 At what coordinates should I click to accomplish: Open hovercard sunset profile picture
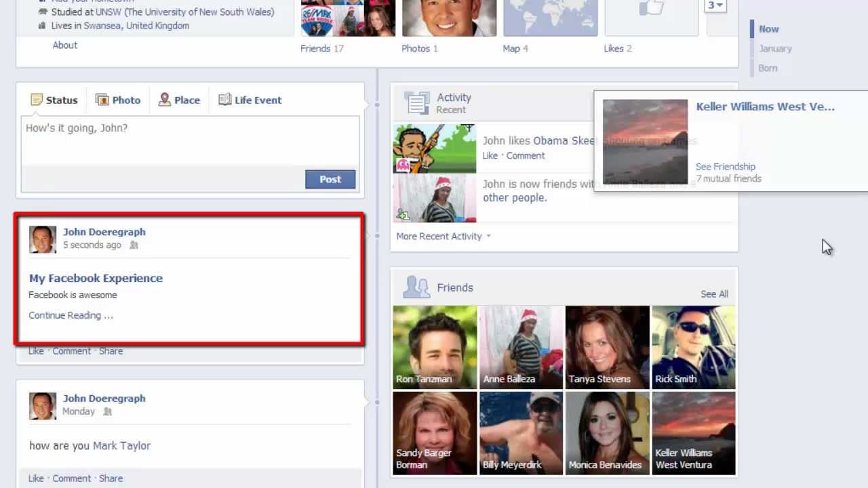pyautogui.click(x=645, y=142)
